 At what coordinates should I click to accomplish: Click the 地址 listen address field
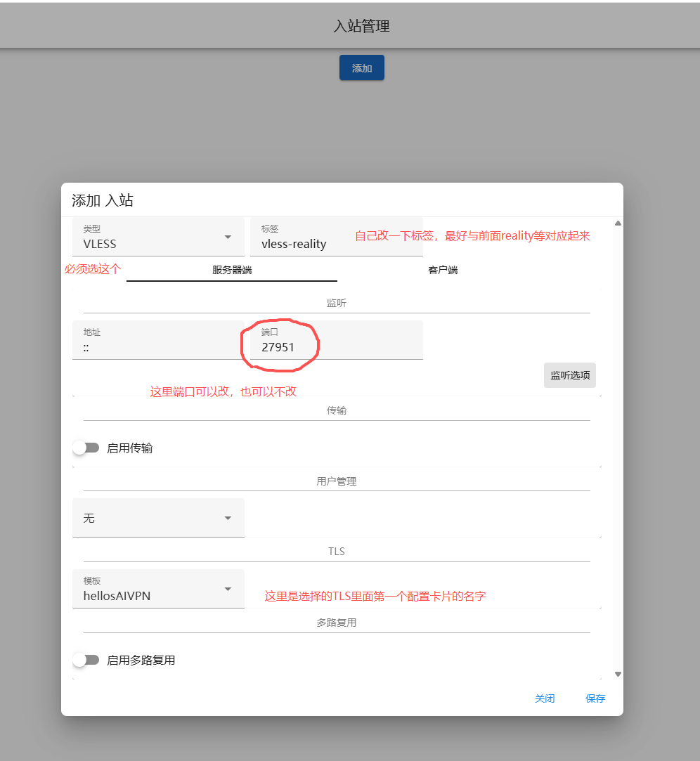[x=157, y=341]
